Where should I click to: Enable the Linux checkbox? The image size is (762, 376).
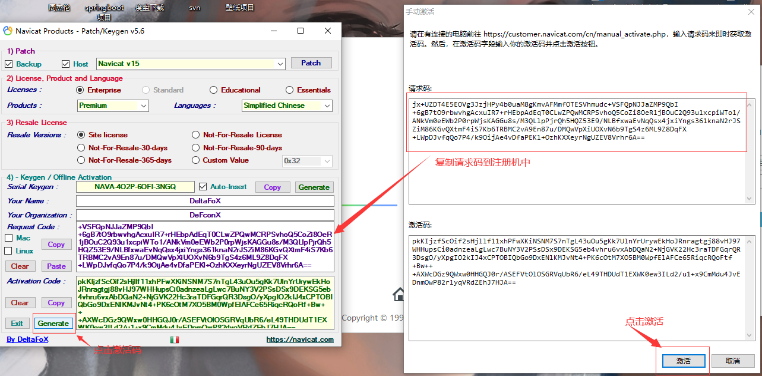(x=8, y=251)
